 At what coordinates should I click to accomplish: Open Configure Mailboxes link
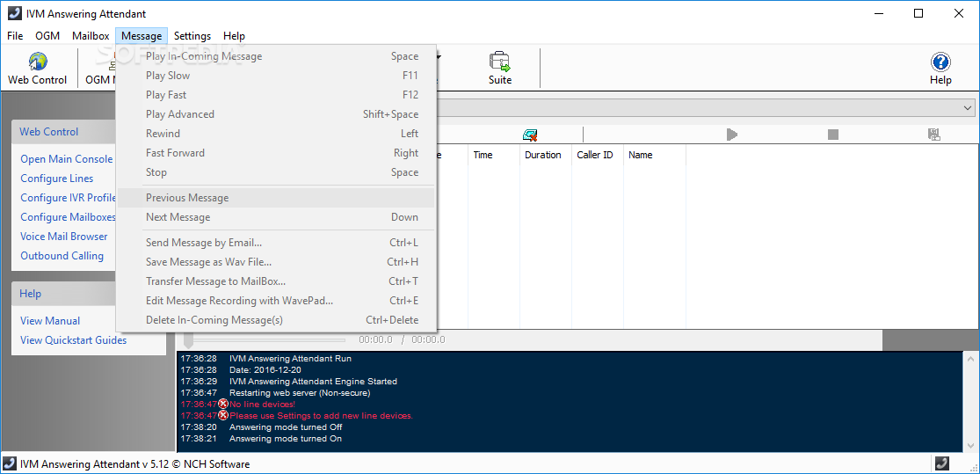click(69, 217)
